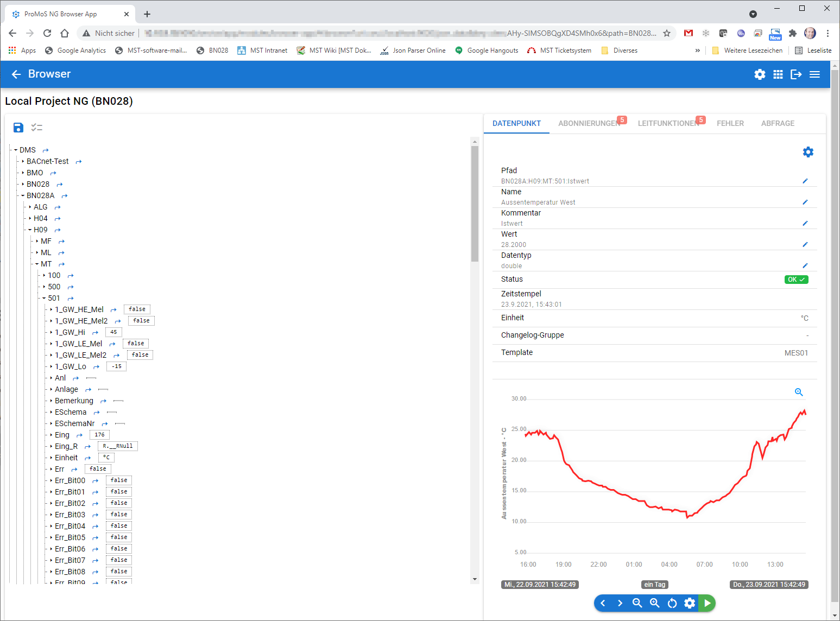Step chart forward with the right arrow
This screenshot has height=621, width=840.
pos(620,603)
